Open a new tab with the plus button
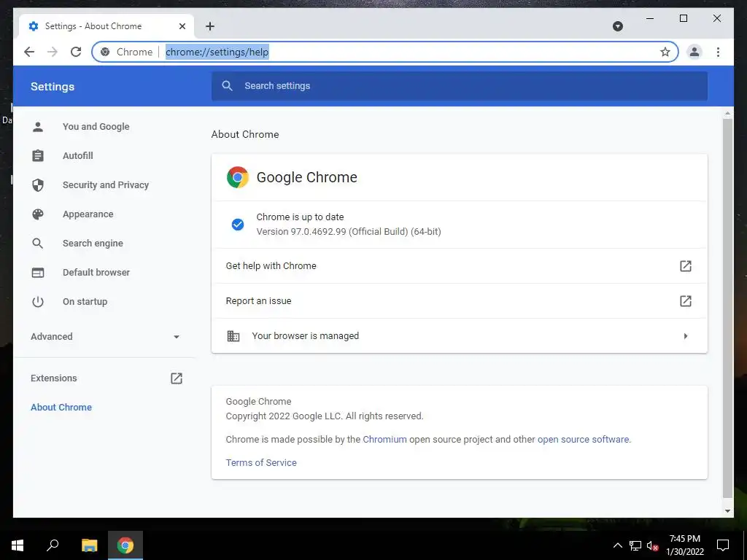Screen dimensions: 747x560 210,26
